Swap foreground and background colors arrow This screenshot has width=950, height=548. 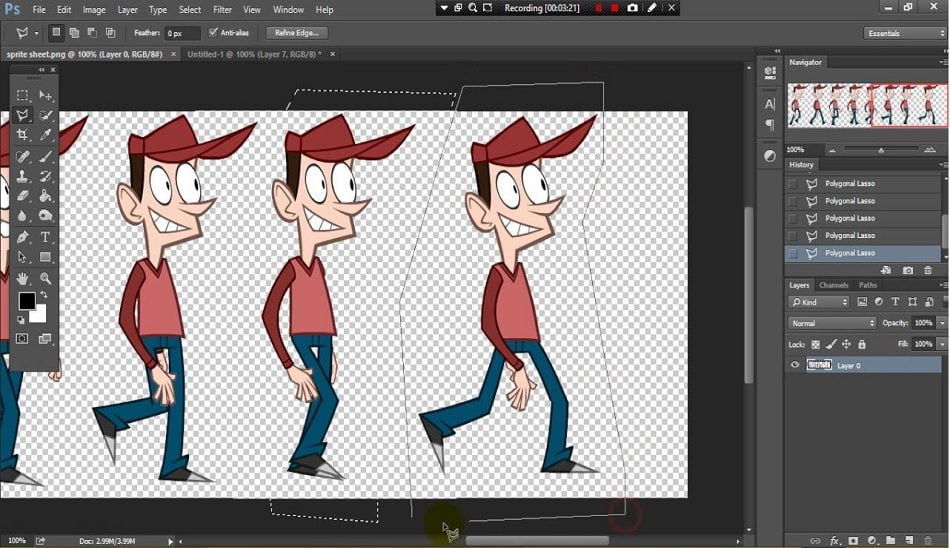point(44,295)
